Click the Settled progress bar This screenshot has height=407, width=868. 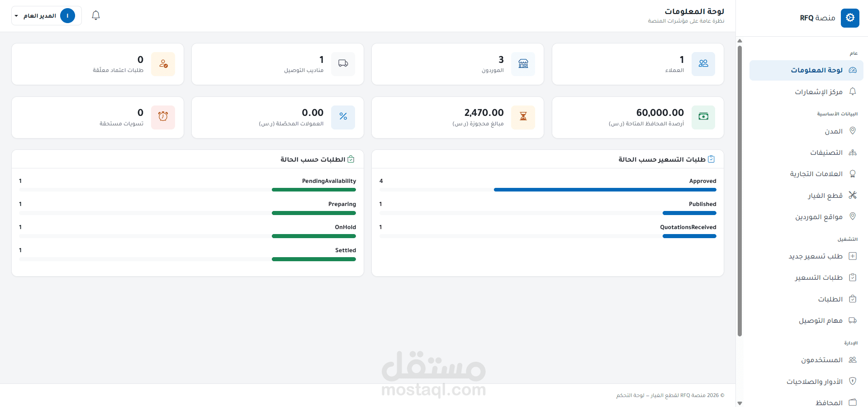coord(314,259)
